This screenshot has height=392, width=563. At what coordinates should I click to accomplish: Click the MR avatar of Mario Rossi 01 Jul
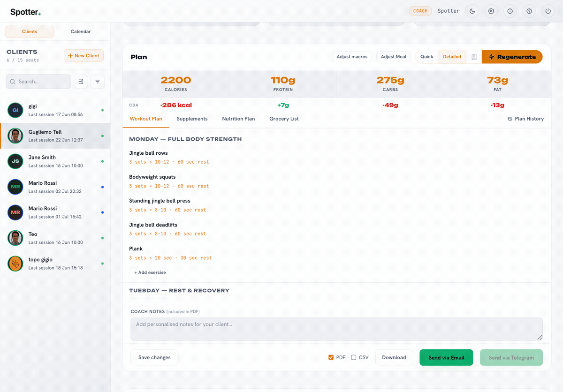15,212
